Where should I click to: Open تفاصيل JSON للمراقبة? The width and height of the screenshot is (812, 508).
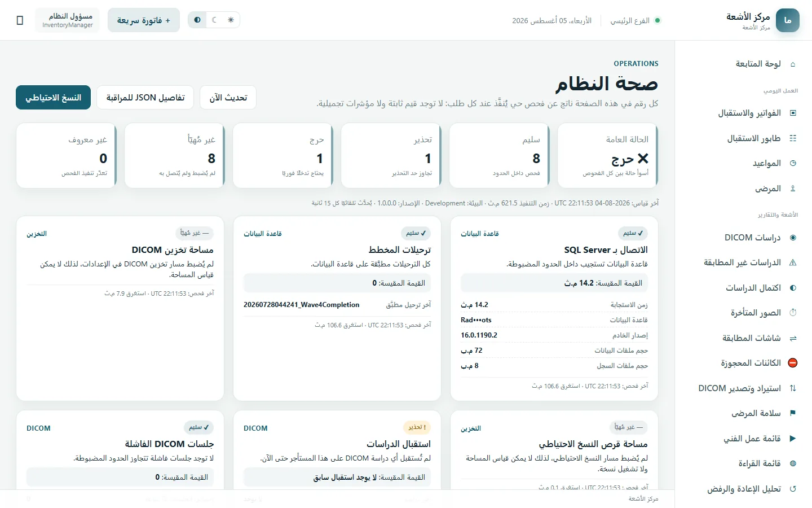145,98
